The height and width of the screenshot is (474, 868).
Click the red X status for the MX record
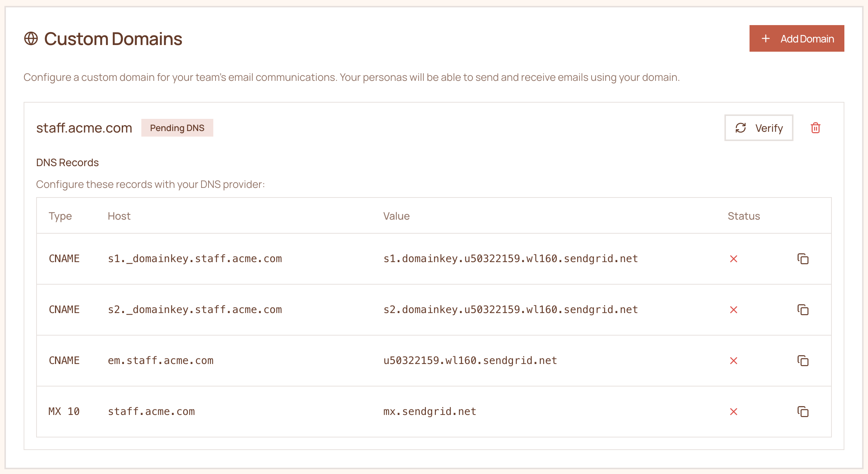click(734, 411)
